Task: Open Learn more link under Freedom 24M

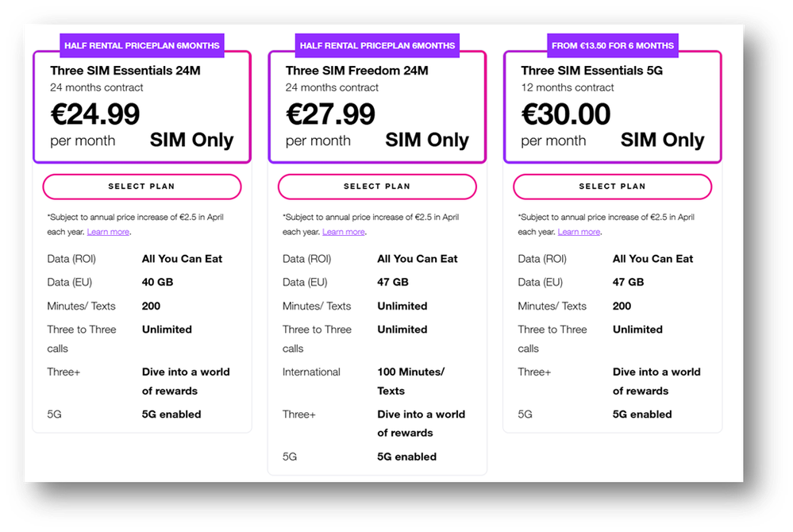Action: (x=344, y=232)
